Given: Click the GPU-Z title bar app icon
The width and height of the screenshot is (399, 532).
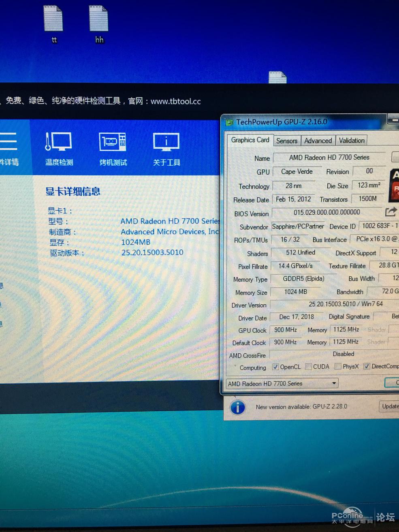Looking at the screenshot, I should (x=230, y=122).
